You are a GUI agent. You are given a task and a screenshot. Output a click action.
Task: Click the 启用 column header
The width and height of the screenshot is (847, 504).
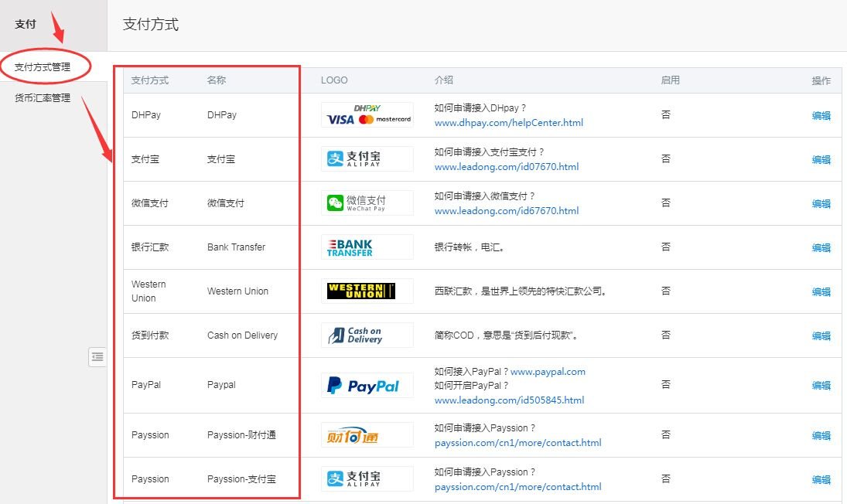point(670,80)
